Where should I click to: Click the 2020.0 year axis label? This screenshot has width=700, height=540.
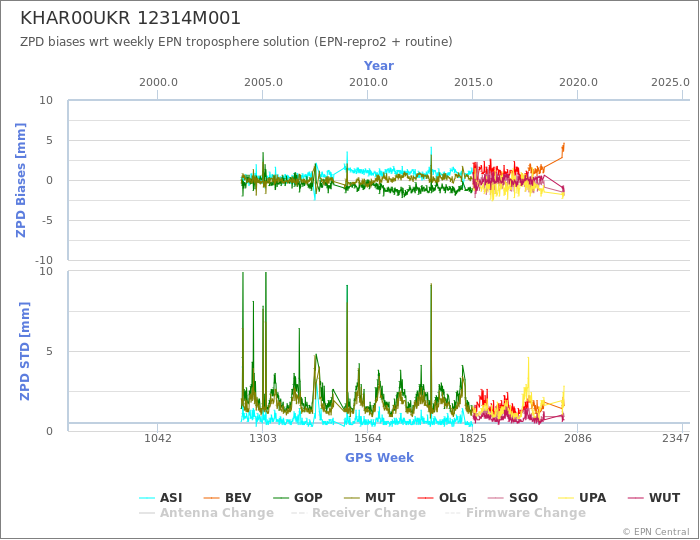tap(578, 83)
